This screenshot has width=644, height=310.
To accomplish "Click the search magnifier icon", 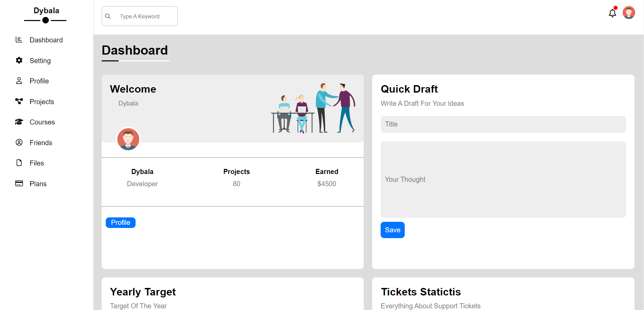I will coord(108,16).
